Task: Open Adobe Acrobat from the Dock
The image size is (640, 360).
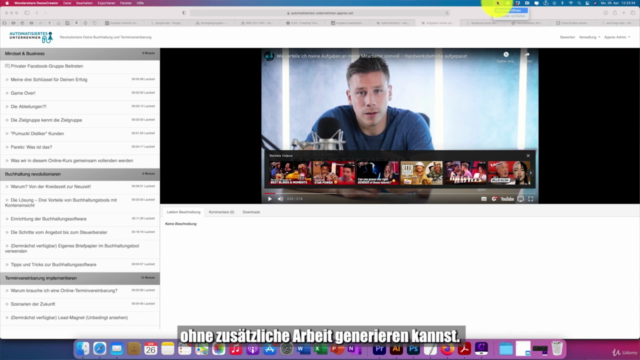Action: [x=464, y=349]
